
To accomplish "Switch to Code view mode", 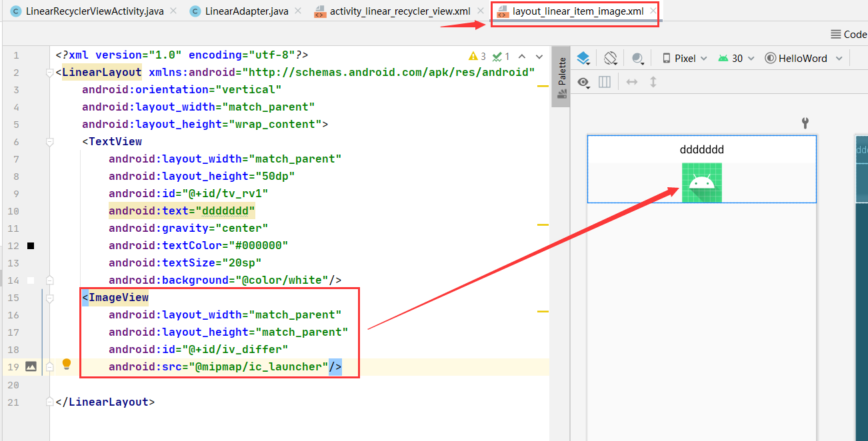I will tap(849, 35).
